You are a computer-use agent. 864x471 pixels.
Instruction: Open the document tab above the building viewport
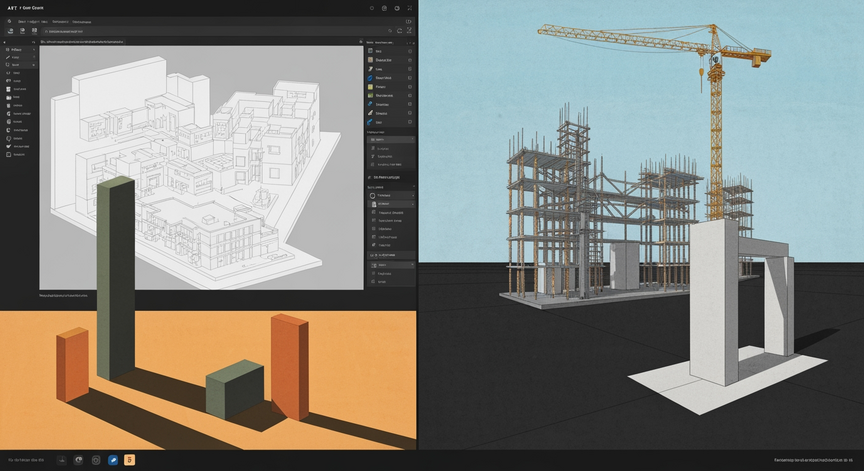[x=83, y=42]
